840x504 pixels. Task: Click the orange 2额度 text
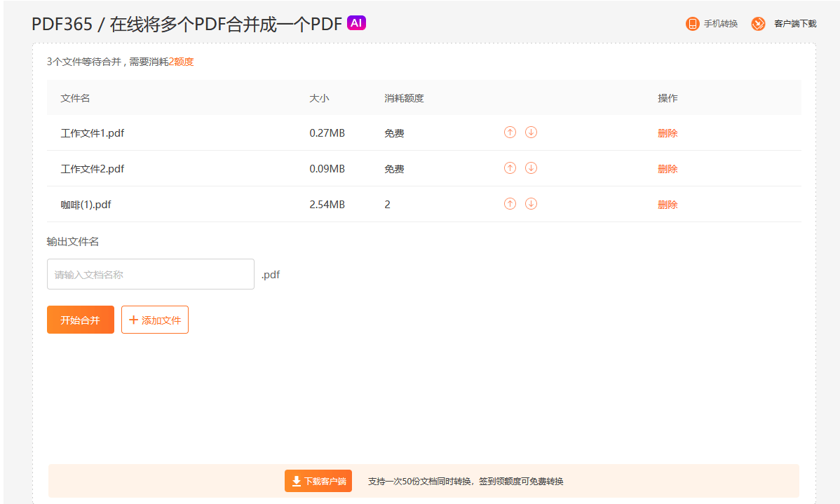181,62
